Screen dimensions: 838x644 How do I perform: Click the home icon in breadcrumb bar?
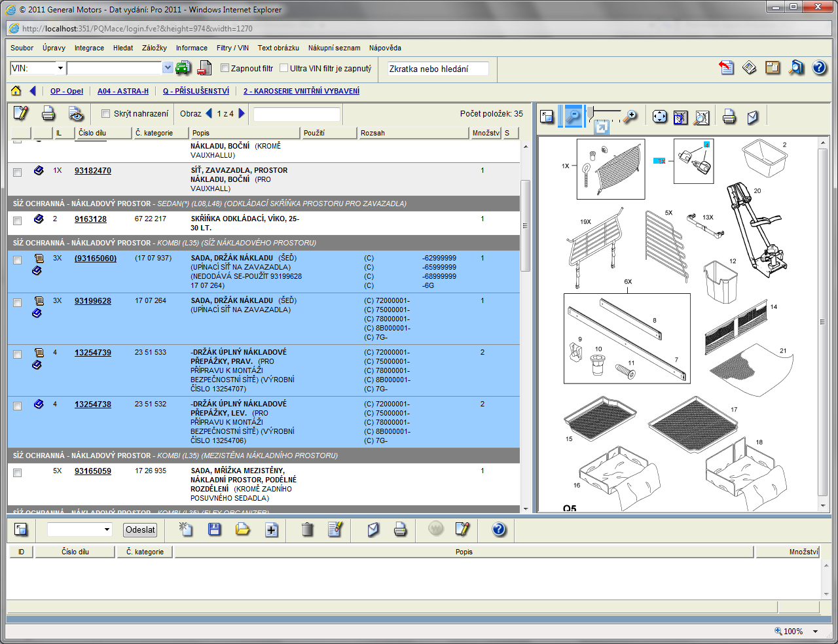tap(16, 91)
